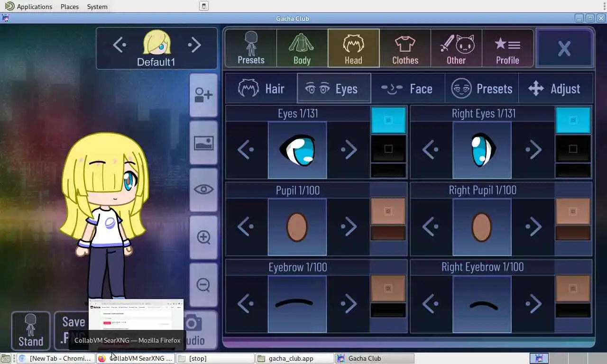
Task: Open the Presets tab in the top bar
Action: tap(251, 48)
